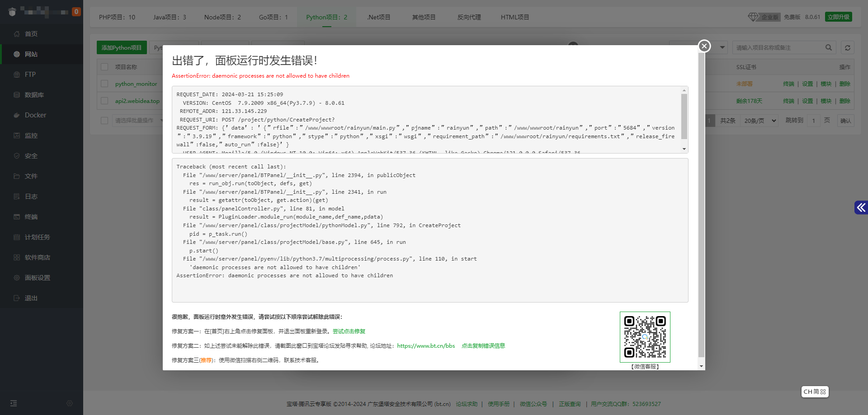Click the 企业版 diamond icon
Viewport: 868px width, 415px height.
(753, 17)
